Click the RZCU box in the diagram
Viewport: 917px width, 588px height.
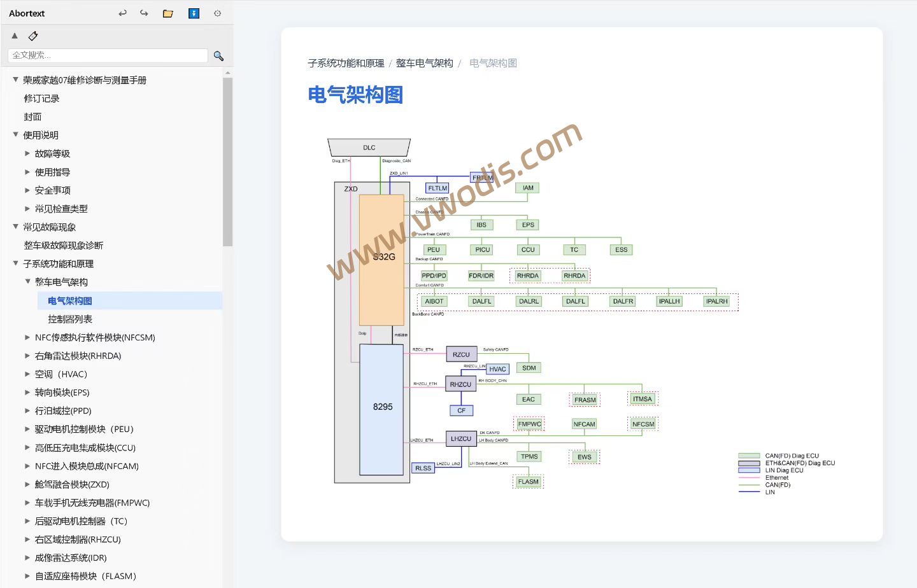(461, 354)
